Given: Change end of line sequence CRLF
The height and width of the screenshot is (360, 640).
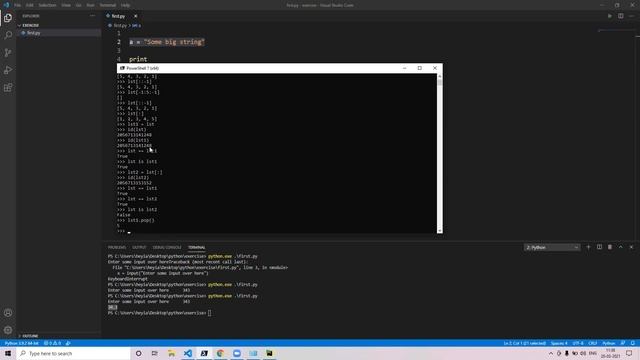Looking at the screenshot, I should (593, 343).
